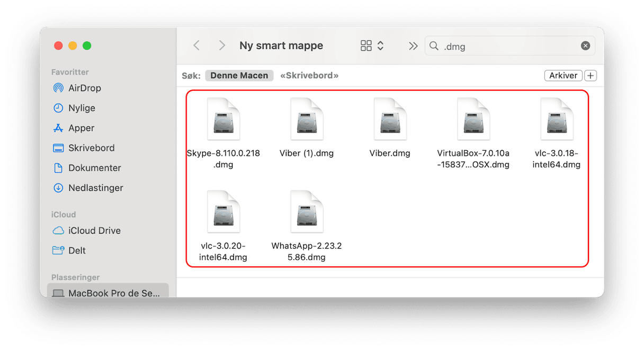Select the VirtualBox-7.0.10a dmg file icon
This screenshot has height=350, width=644.
[x=473, y=119]
